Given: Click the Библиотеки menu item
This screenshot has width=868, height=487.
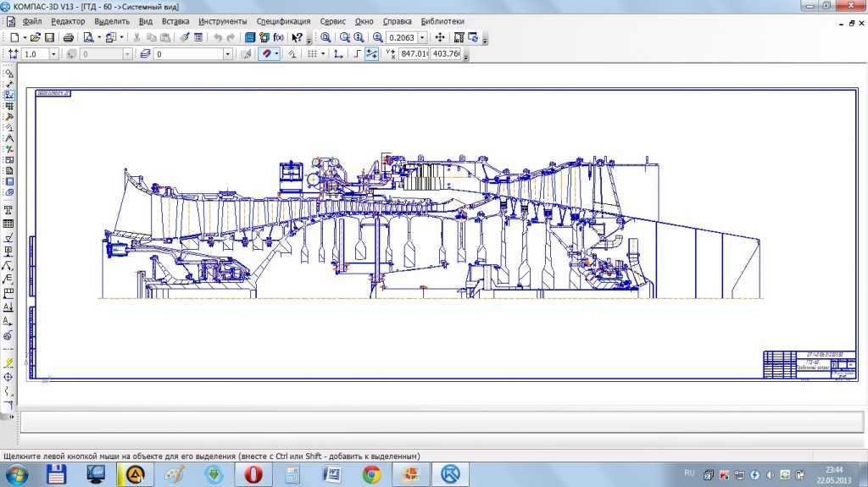Looking at the screenshot, I should pyautogui.click(x=442, y=21).
